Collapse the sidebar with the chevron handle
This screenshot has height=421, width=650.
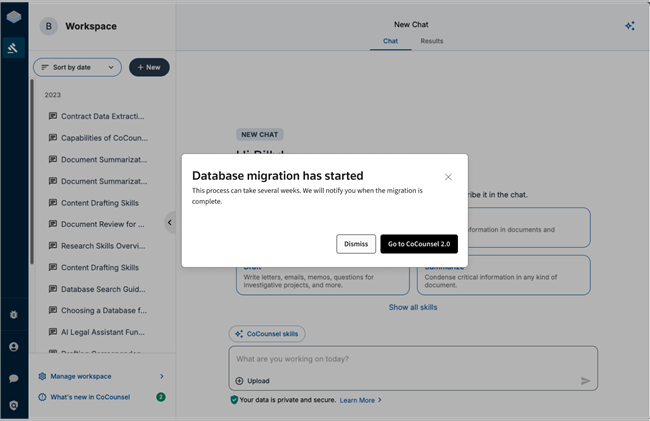[x=169, y=223]
